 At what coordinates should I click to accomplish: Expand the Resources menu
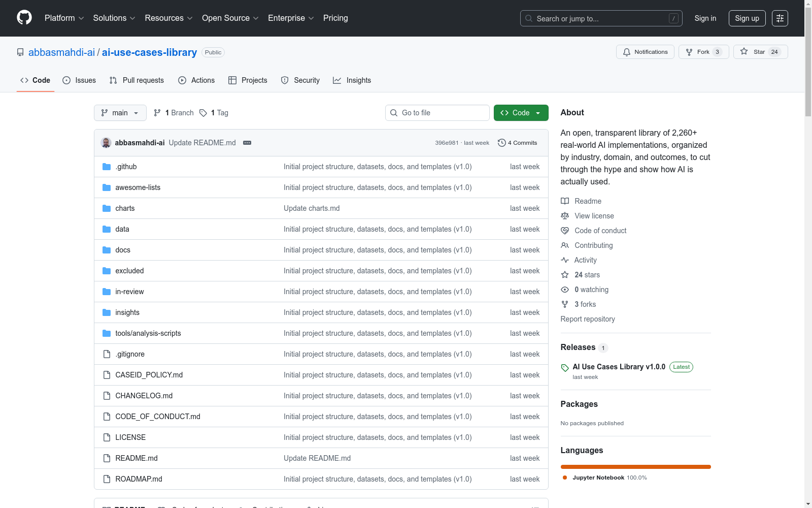[168, 18]
